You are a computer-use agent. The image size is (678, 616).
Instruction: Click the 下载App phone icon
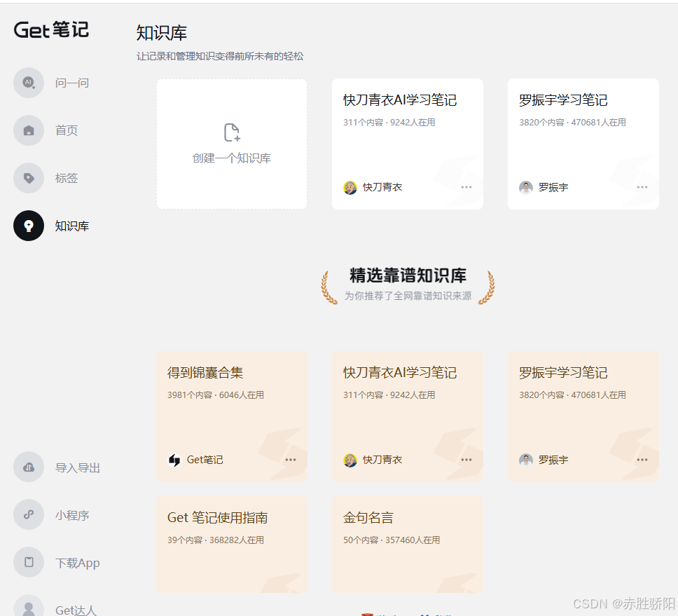pyautogui.click(x=29, y=562)
